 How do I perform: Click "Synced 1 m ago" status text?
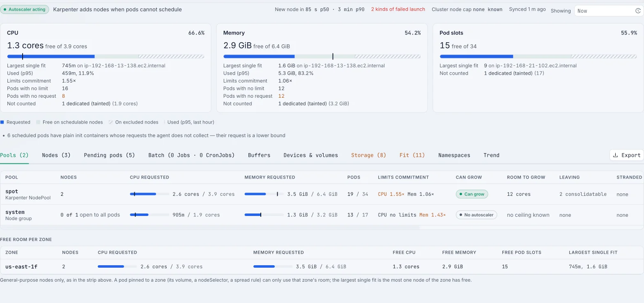tap(527, 9)
